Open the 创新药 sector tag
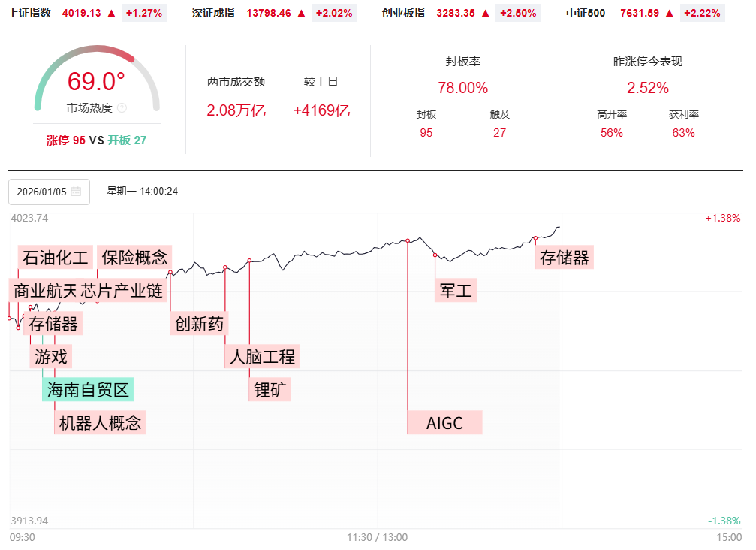Image resolution: width=756 pixels, height=550 pixels. point(199,324)
